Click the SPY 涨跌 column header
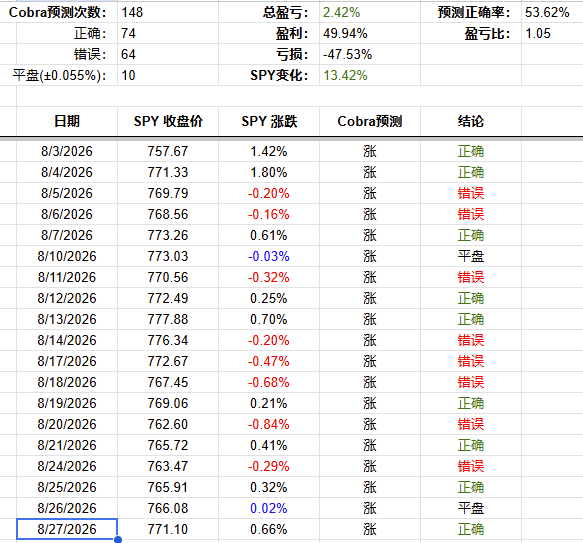This screenshot has height=543, width=583. coord(269,121)
